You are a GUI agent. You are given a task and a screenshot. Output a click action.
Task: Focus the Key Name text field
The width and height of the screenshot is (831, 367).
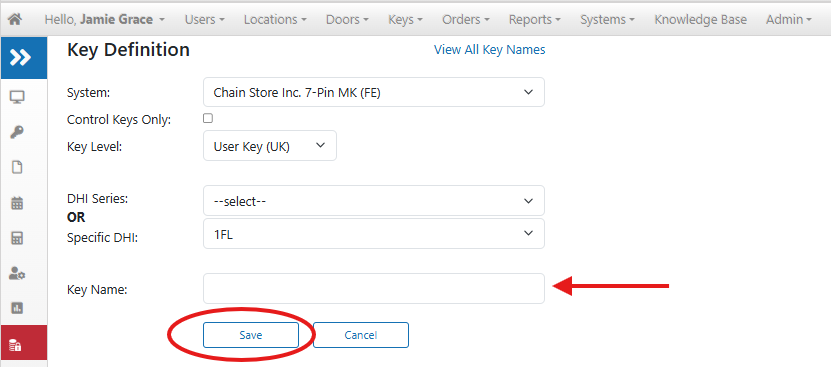click(374, 289)
